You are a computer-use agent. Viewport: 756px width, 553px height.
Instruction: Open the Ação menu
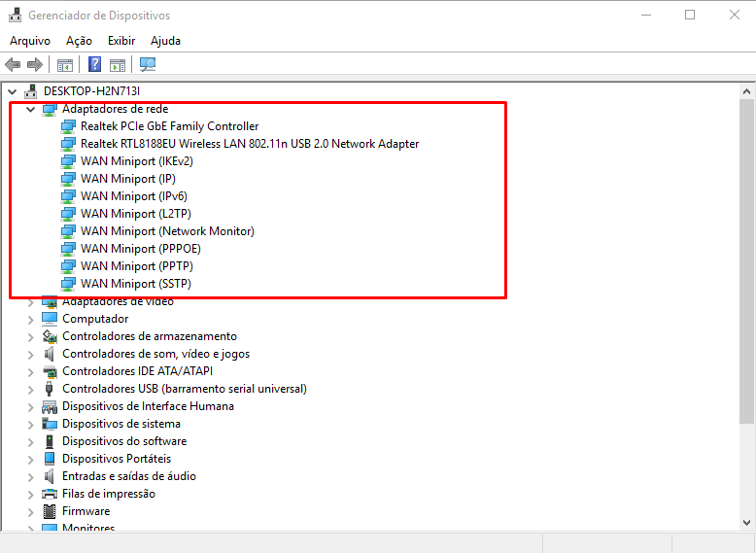click(x=79, y=41)
